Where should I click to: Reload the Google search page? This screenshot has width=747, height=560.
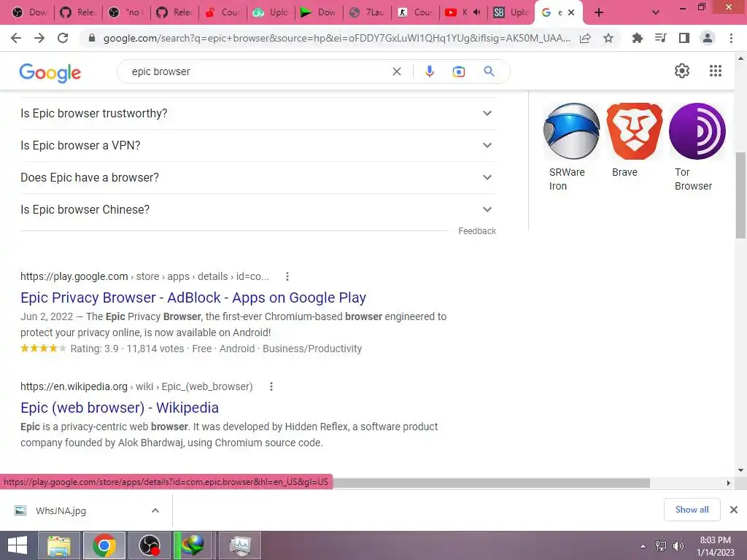pyautogui.click(x=63, y=38)
